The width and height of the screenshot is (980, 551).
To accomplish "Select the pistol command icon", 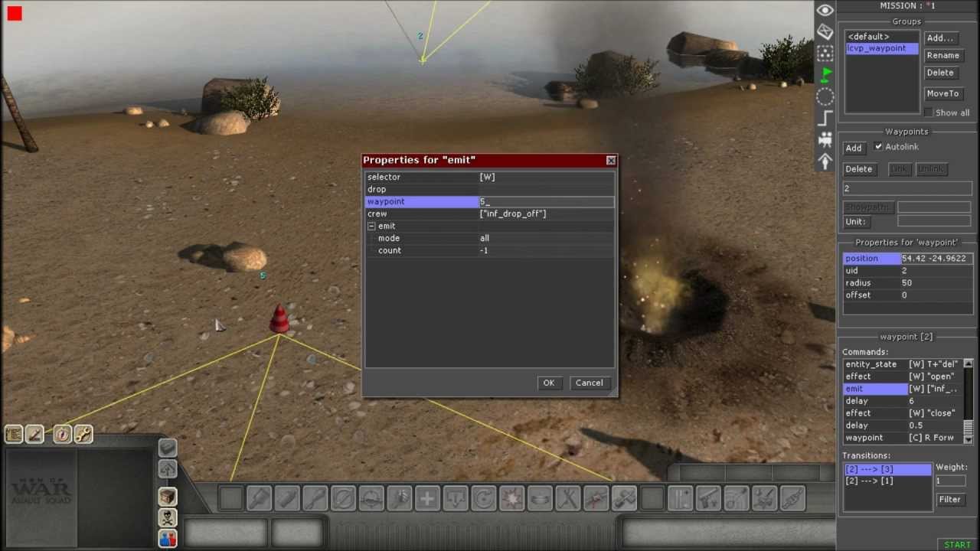I will pyautogui.click(x=708, y=499).
